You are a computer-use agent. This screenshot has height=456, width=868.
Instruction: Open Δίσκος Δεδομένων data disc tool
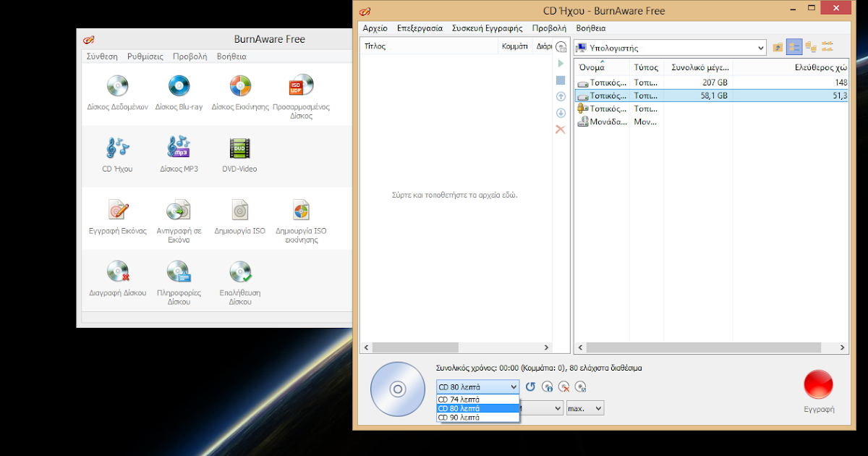tap(118, 93)
